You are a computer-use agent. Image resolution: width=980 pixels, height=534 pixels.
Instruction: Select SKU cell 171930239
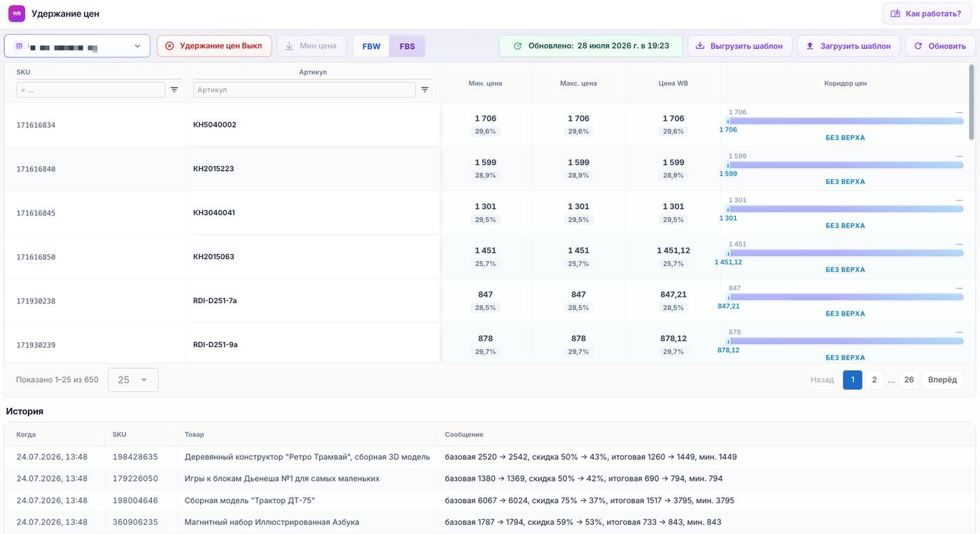pos(36,346)
